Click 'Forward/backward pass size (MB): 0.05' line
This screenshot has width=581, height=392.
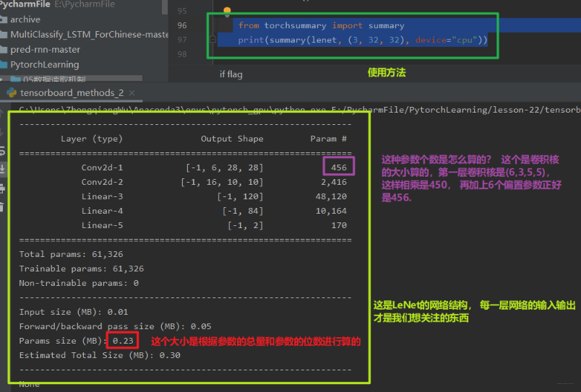pyautogui.click(x=115, y=326)
